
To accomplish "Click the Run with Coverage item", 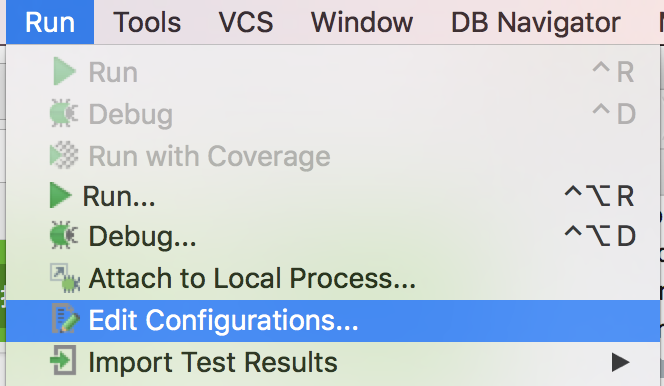I will [333, 156].
